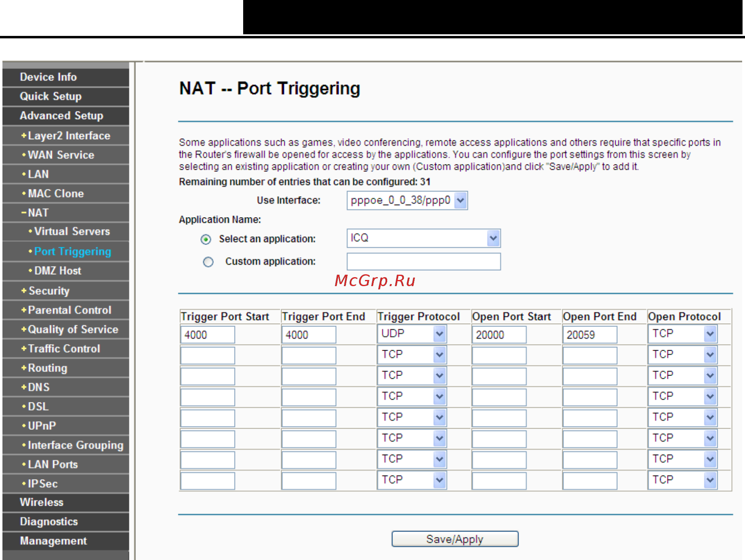Viewport: 745px width, 560px height.
Task: Expand DNS menu
Action: click(x=35, y=387)
